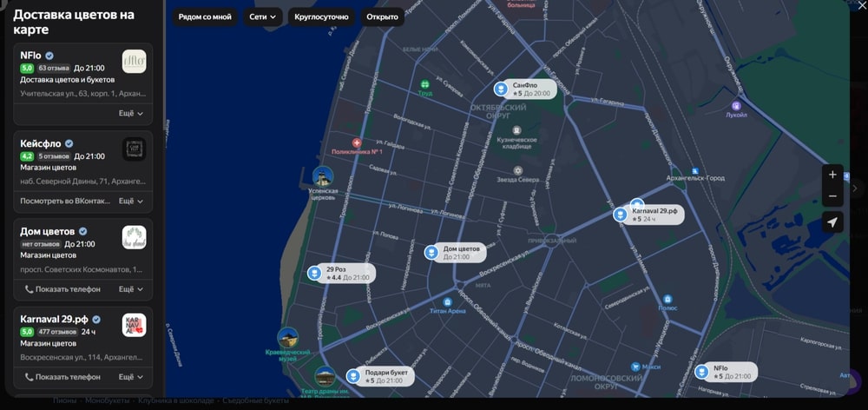Click the Кузнечевское кладбище icon
This screenshot has width=868, height=410.
[x=516, y=131]
